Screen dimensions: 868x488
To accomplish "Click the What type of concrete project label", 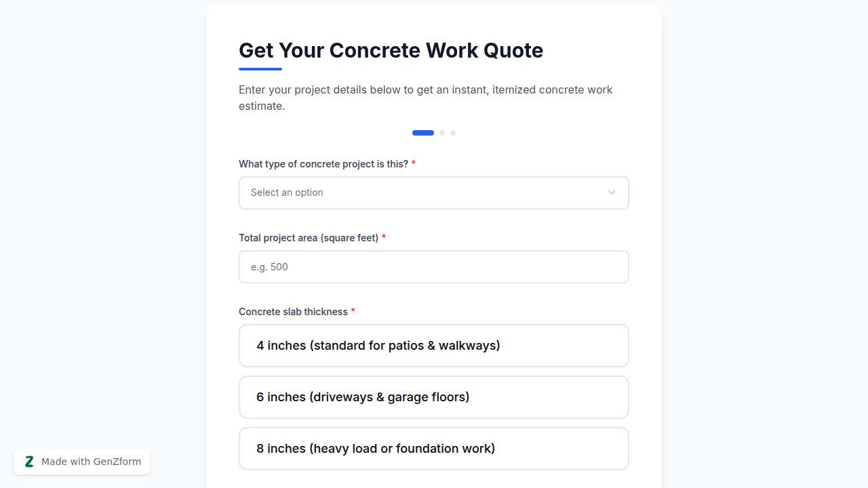I will [323, 164].
